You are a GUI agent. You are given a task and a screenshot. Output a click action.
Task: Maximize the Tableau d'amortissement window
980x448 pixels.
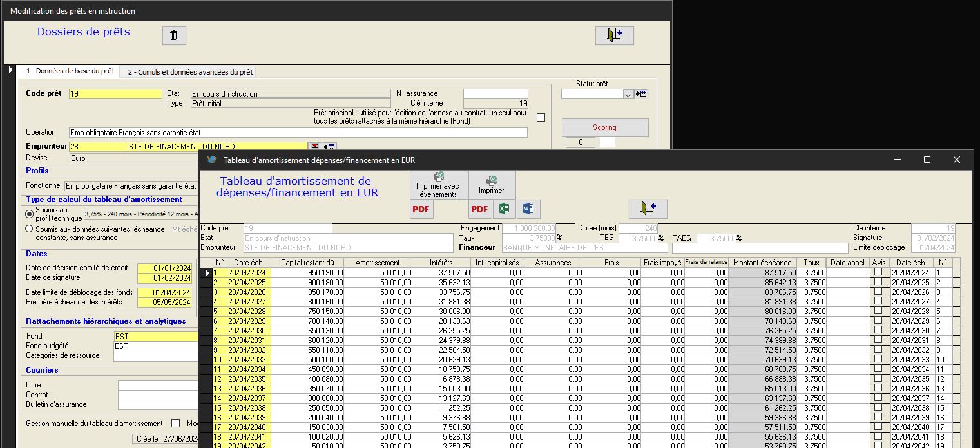(x=927, y=160)
